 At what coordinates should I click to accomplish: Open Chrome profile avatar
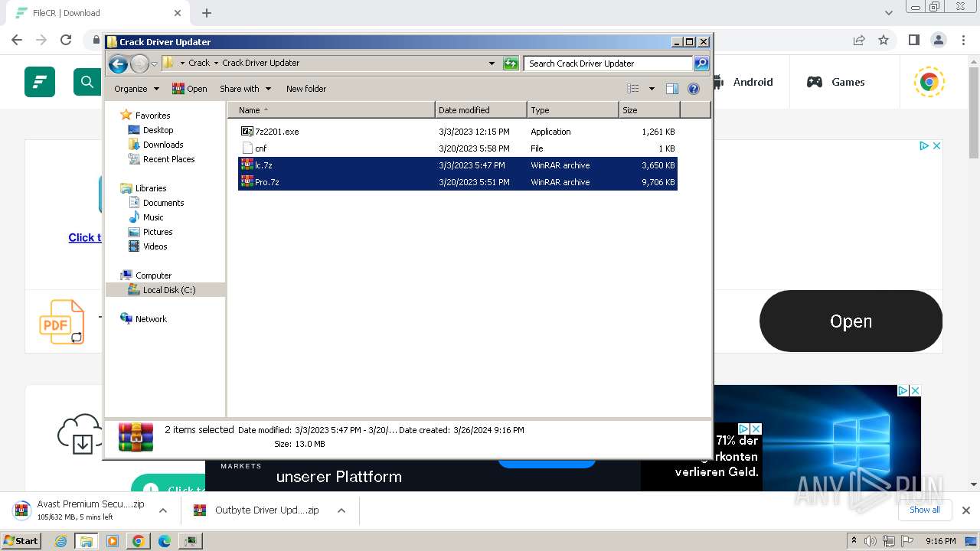[x=939, y=40]
